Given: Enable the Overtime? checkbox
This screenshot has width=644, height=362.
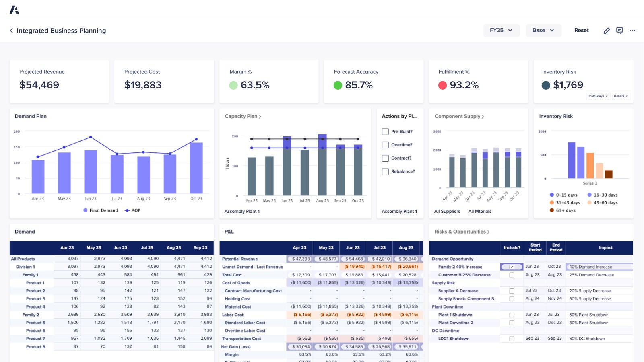Looking at the screenshot, I should click(385, 145).
